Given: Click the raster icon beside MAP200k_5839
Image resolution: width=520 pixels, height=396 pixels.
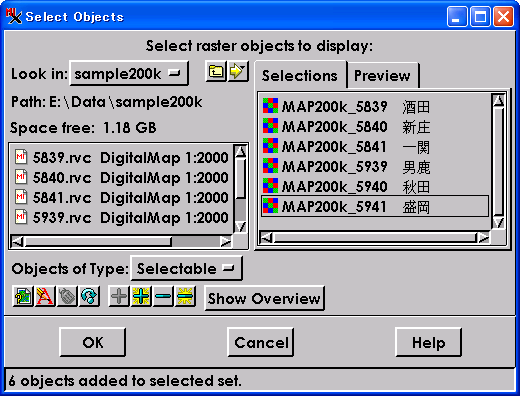Looking at the screenshot, I should click(270, 106).
